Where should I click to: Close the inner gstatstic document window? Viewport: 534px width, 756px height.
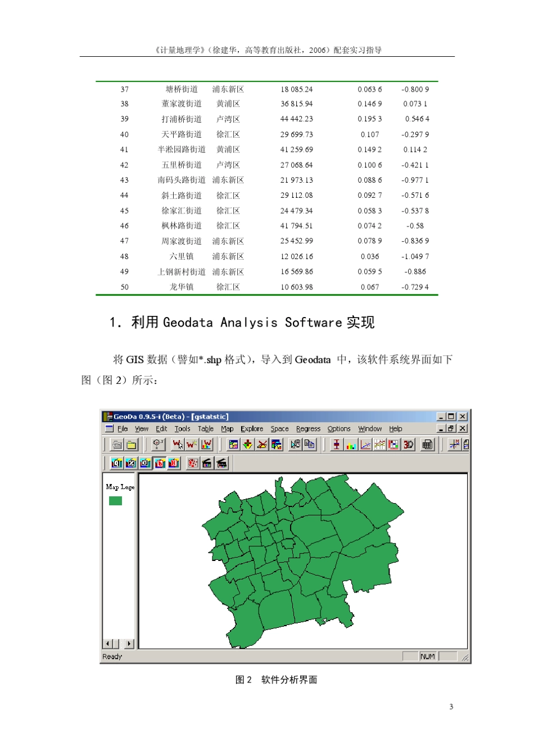(x=463, y=429)
